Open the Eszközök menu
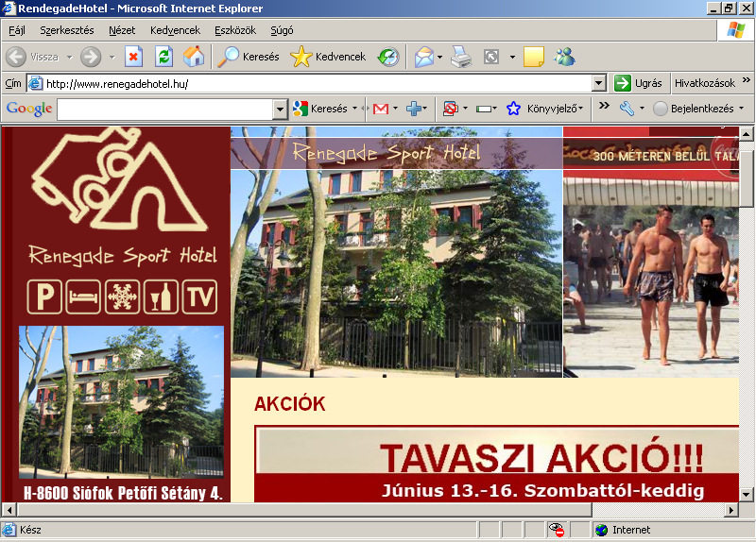This screenshot has width=756, height=542. point(235,30)
